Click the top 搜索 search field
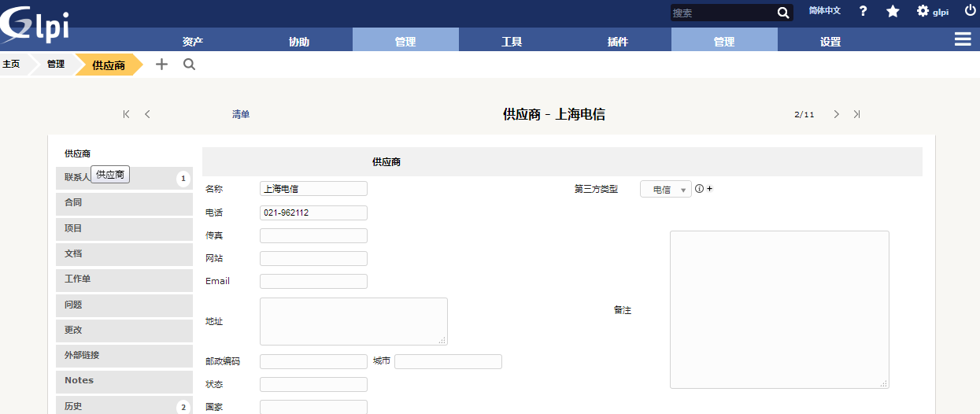 click(723, 13)
